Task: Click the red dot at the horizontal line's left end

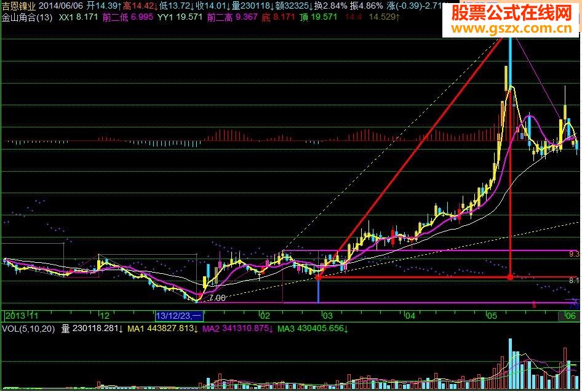Action: [x=318, y=278]
